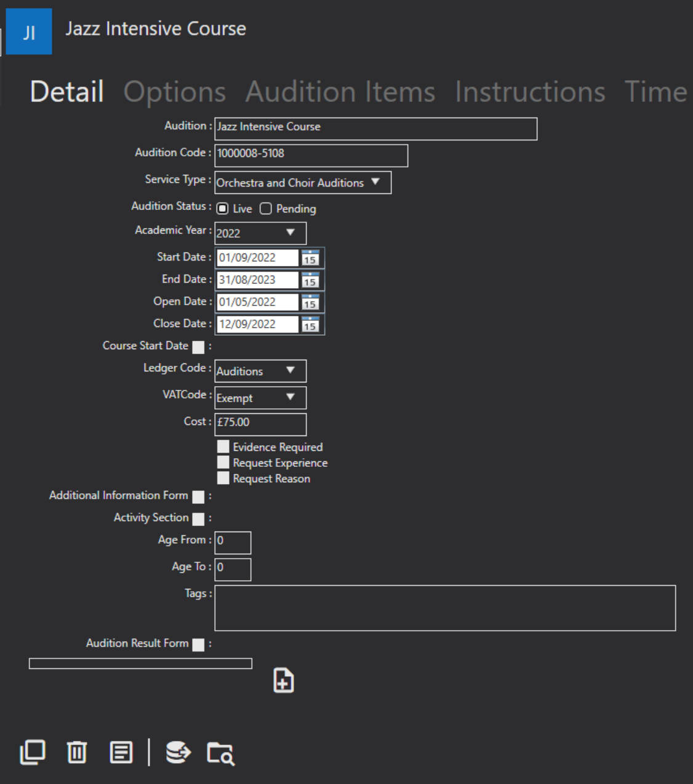Switch to the Options tab
Image resolution: width=693 pixels, height=784 pixels.
pyautogui.click(x=174, y=92)
